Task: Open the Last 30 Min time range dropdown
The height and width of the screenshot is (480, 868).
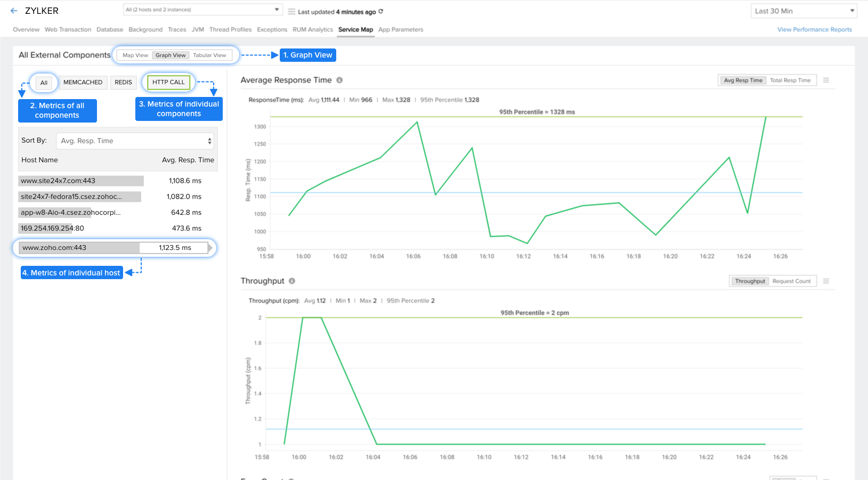Action: 804,11
